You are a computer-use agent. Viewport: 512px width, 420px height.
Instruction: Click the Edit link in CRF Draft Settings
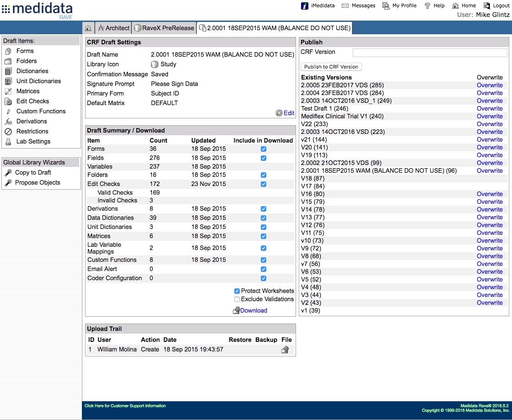click(x=289, y=113)
